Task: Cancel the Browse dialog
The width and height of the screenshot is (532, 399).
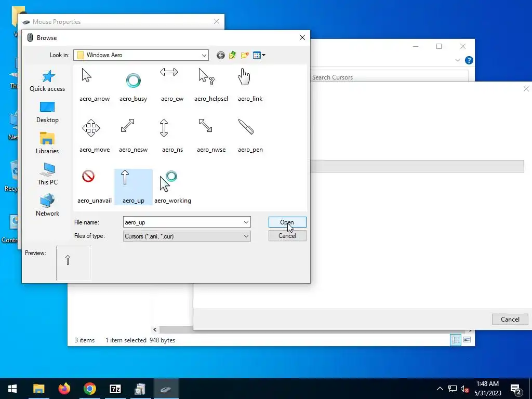Action: click(287, 236)
